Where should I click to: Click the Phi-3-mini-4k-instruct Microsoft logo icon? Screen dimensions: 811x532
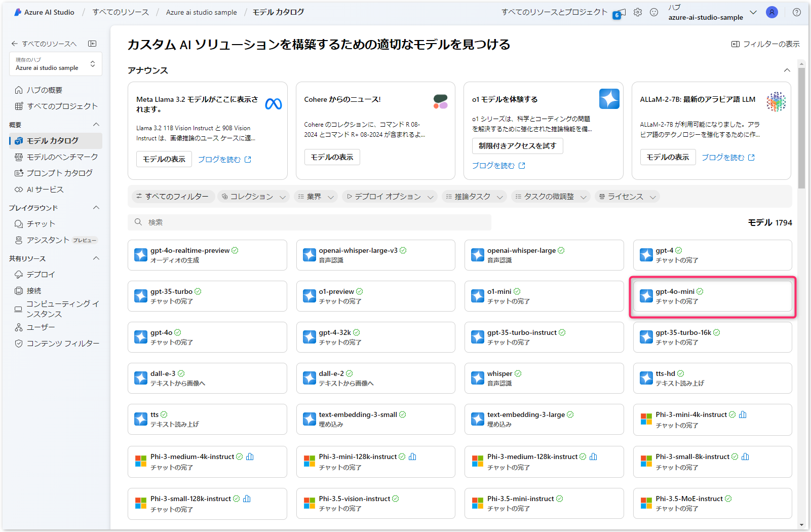pos(646,419)
